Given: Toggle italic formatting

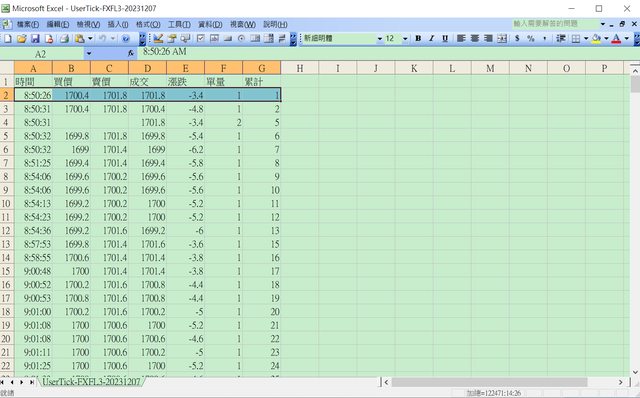Looking at the screenshot, I should coord(431,38).
